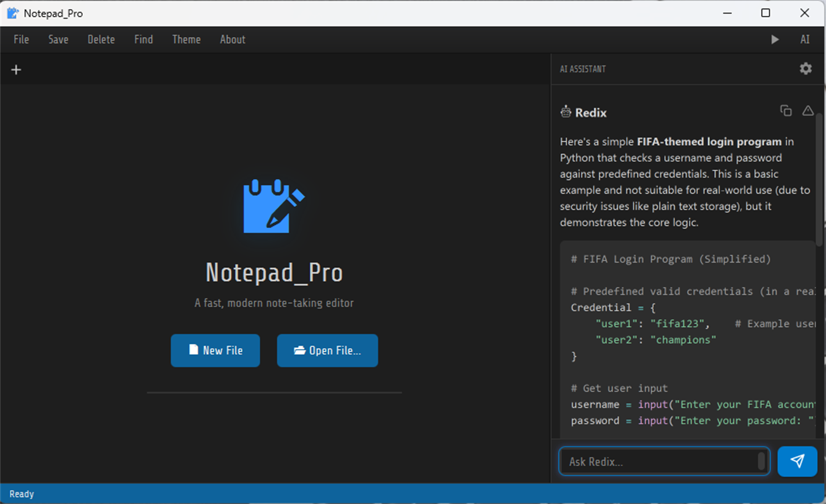Click the input field's small scrollbar handle

coord(761,461)
